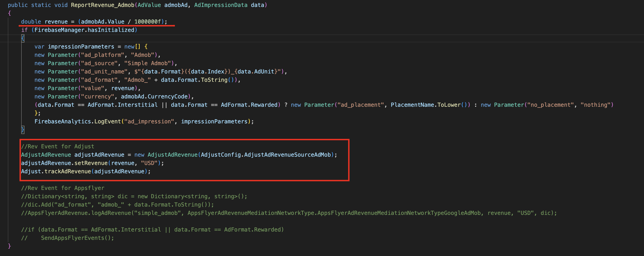
Task: Click the "ad_platform" string literal
Action: tap(103, 55)
